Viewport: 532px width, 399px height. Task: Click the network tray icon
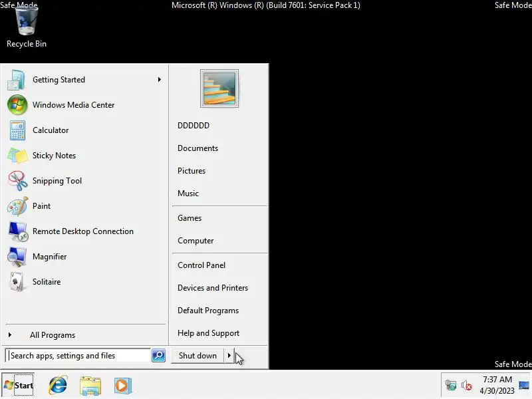coord(451,385)
